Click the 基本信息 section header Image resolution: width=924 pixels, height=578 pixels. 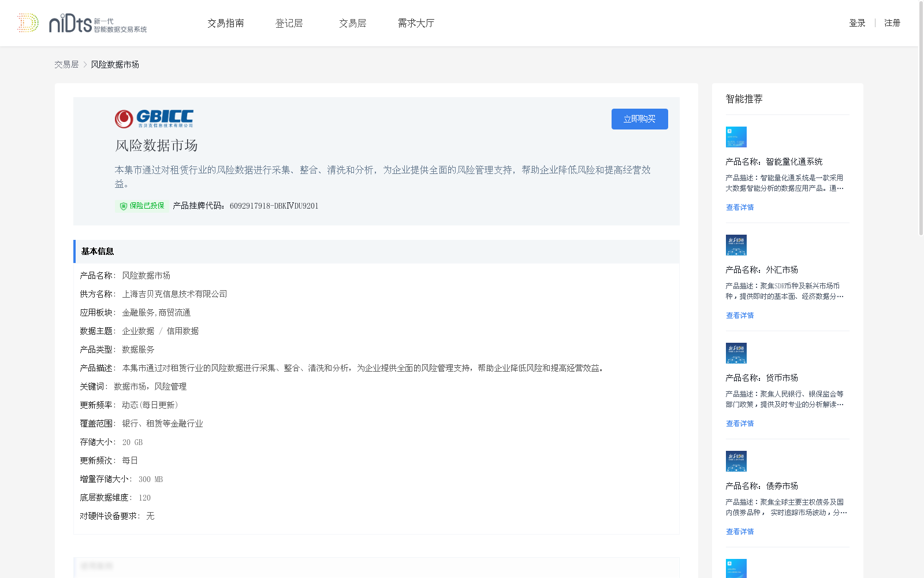377,251
